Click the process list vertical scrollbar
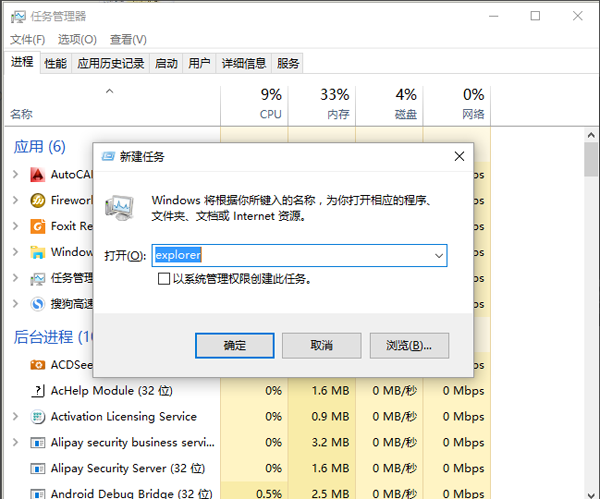The height and width of the screenshot is (499, 600). tap(591, 300)
